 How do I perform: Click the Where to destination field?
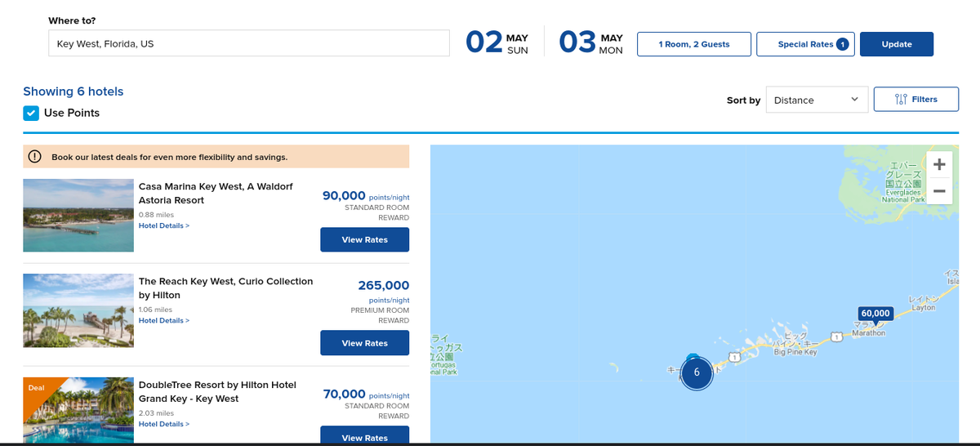248,43
